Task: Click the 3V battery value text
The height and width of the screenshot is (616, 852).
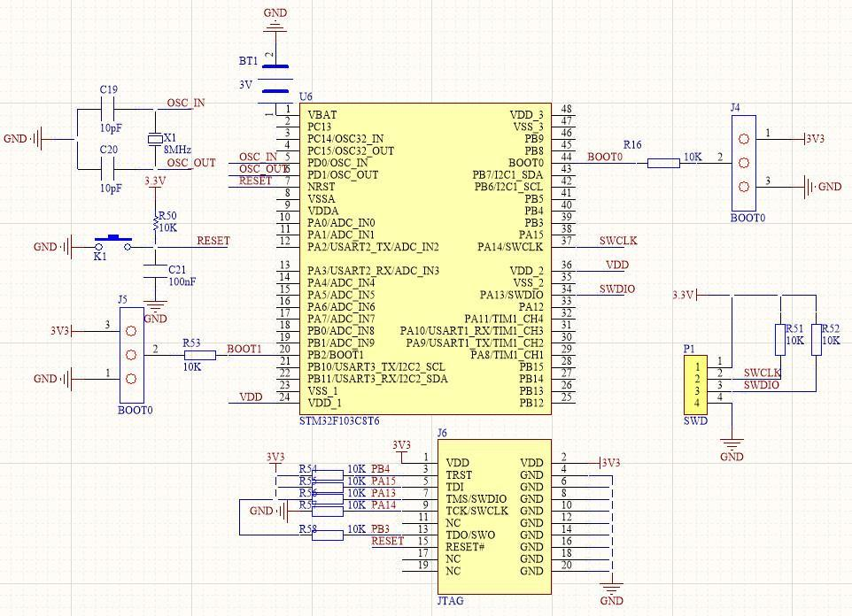Action: 245,85
